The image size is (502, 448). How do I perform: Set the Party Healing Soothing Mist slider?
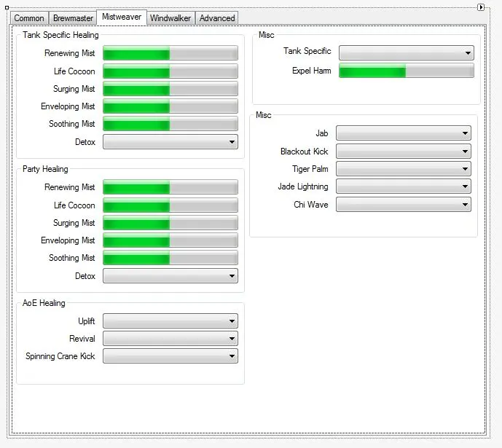170,258
